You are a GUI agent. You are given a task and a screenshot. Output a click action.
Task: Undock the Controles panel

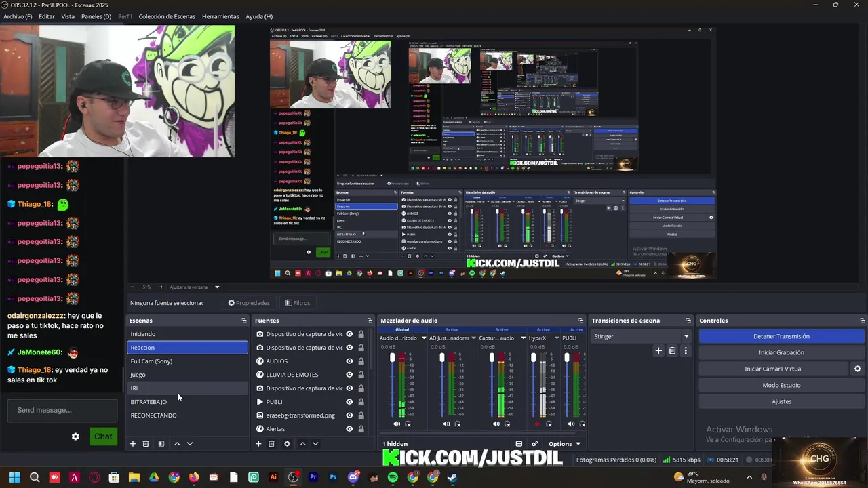(862, 321)
